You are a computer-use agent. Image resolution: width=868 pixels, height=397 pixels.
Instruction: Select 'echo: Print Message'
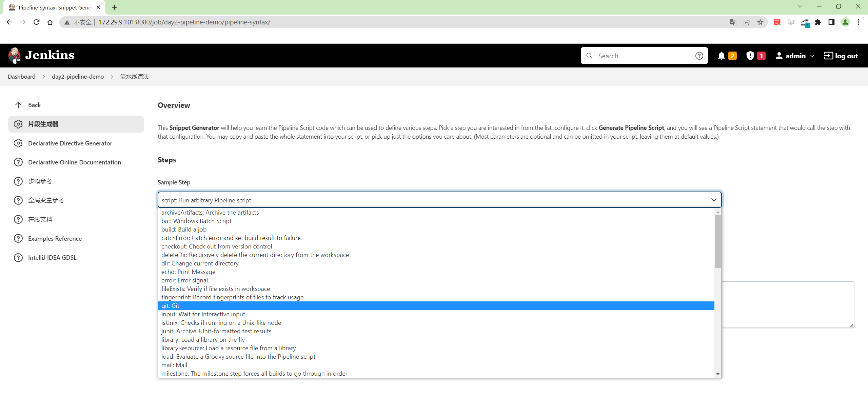(x=436, y=272)
